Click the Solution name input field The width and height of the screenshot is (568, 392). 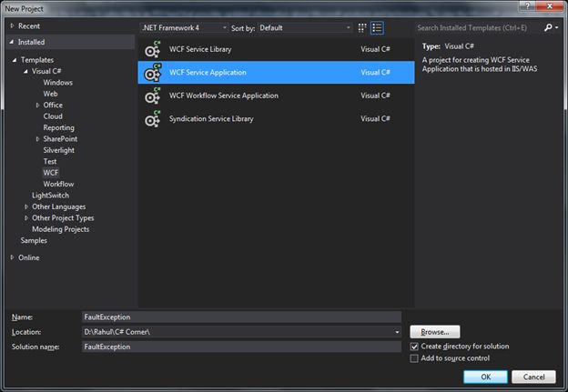click(x=241, y=347)
